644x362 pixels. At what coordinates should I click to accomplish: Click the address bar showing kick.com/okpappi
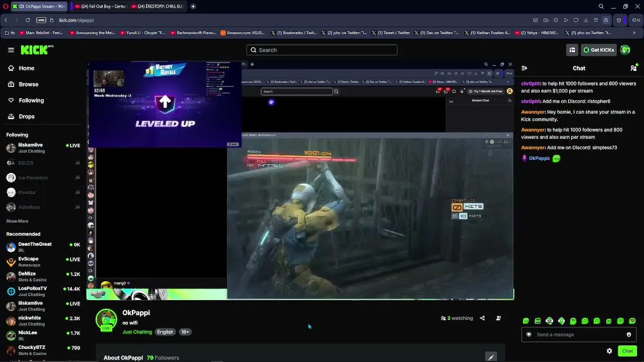click(x=76, y=20)
